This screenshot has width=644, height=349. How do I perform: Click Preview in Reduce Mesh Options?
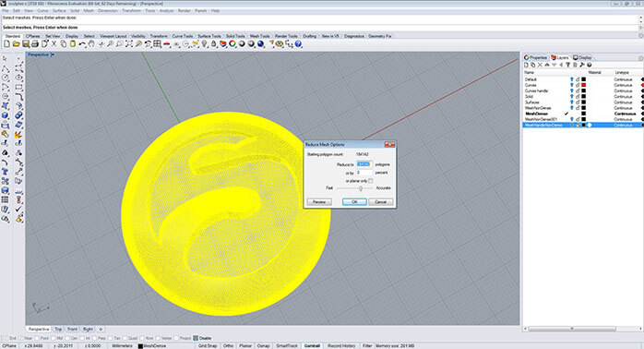(319, 202)
